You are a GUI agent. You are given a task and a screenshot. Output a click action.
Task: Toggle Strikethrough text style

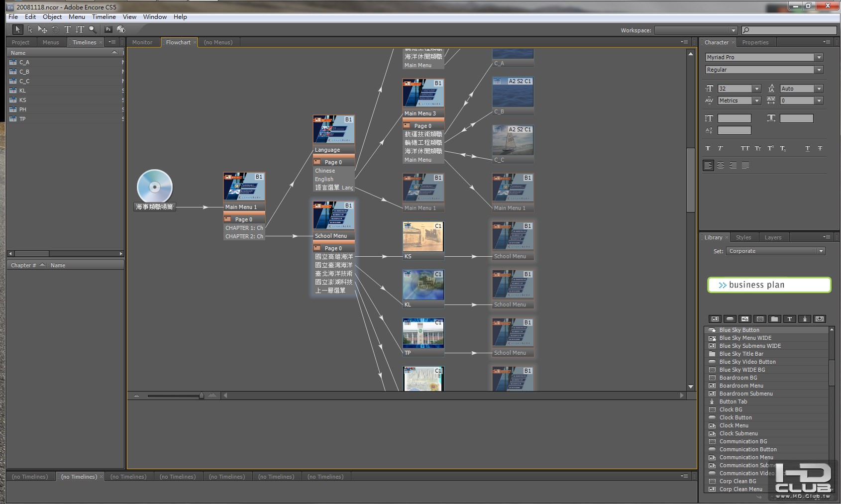[x=820, y=148]
